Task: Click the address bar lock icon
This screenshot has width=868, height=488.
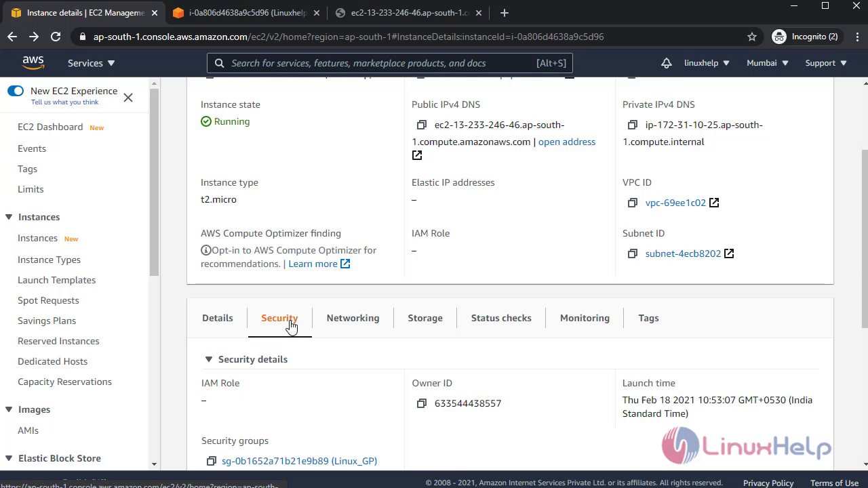Action: tap(83, 37)
